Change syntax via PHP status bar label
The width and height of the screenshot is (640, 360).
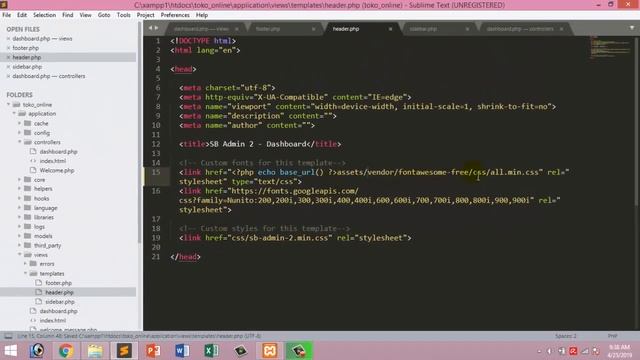(612, 336)
